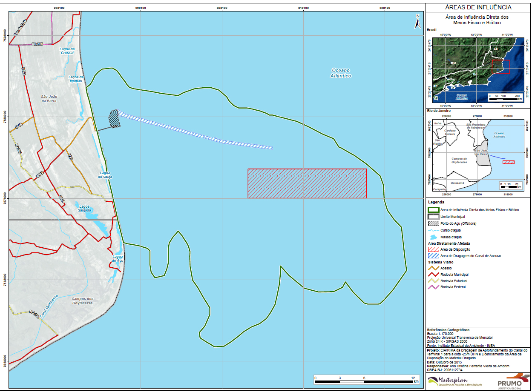Click the Massa d'água legend symbol
Viewport: 532px width, 392px height.
tap(433, 237)
